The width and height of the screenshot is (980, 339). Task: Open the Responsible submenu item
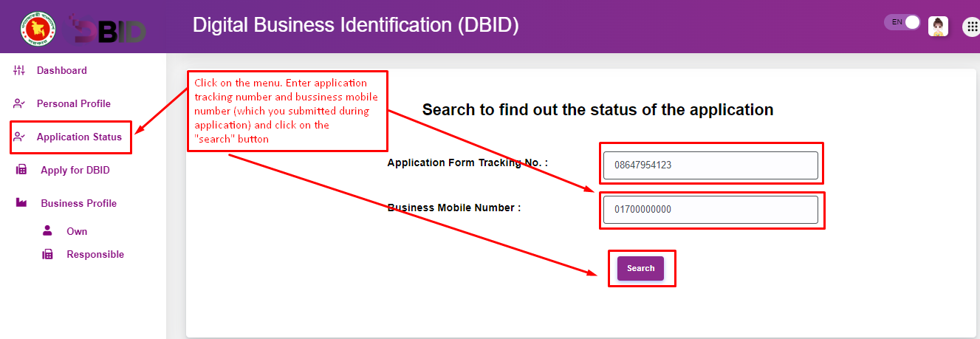95,255
